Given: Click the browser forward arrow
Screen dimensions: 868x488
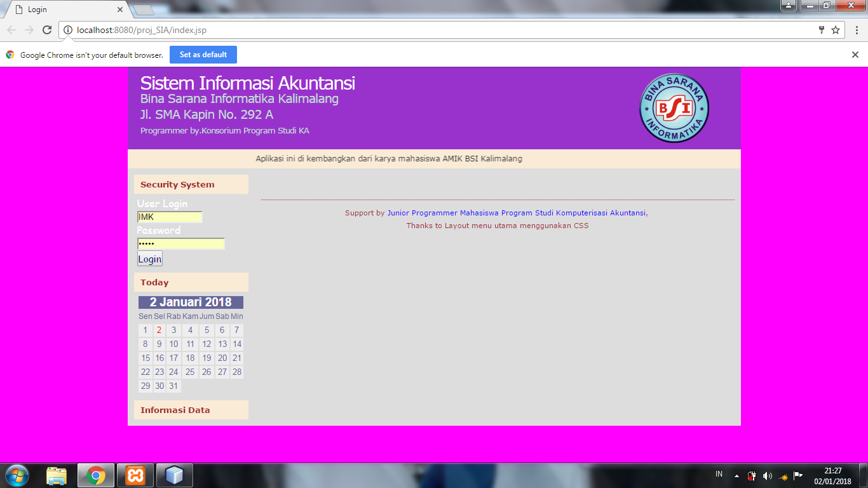Looking at the screenshot, I should [x=29, y=30].
